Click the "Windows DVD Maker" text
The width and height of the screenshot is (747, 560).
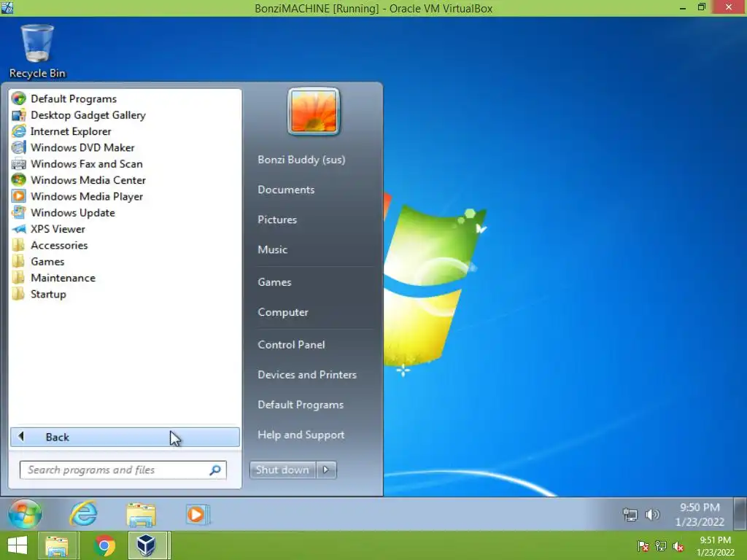(82, 147)
